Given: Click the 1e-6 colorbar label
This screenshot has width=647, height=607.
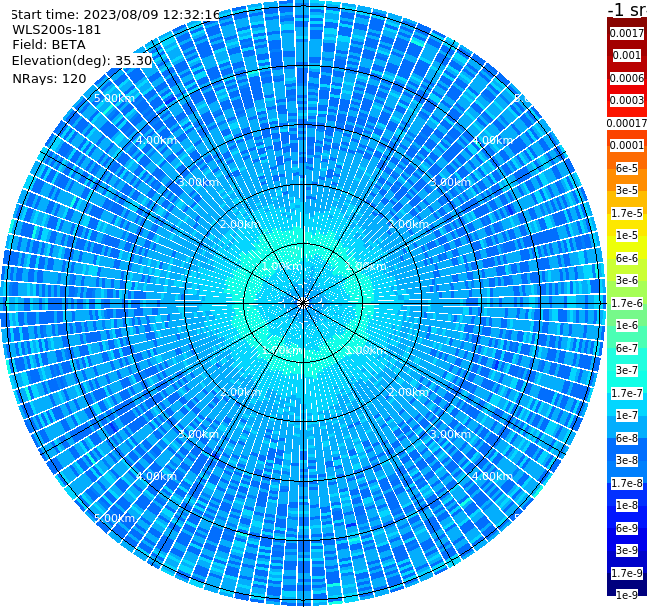Looking at the screenshot, I should click(x=627, y=325).
